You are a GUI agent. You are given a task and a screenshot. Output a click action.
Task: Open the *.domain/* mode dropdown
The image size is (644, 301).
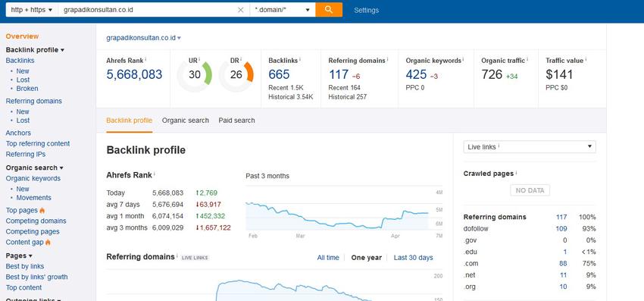click(282, 10)
